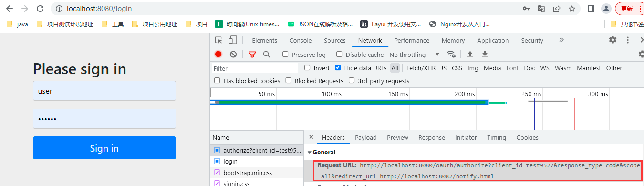Check 3rd-party requests option
This screenshot has height=186, width=644.
(x=352, y=81)
